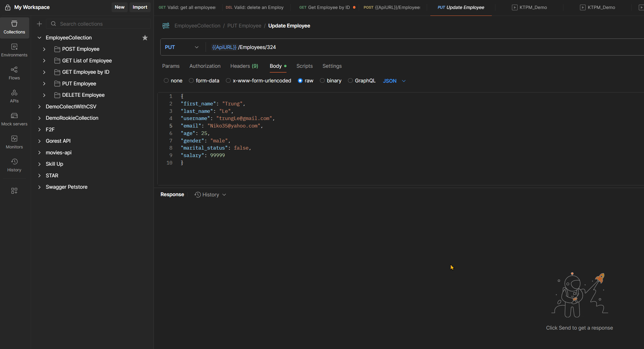This screenshot has width=644, height=349.
Task: Open the configure workspace sidebar grid icon
Action: click(x=14, y=191)
